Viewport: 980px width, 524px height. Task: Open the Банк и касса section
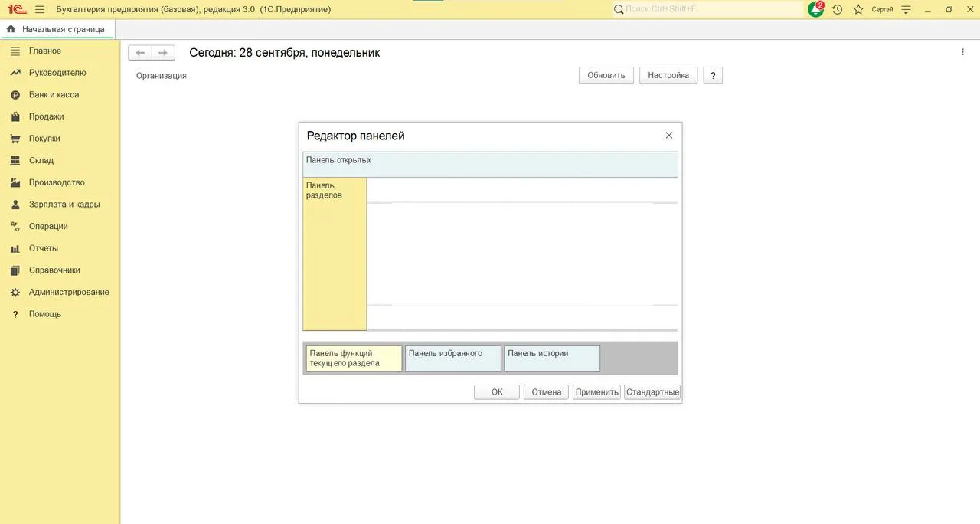(54, 95)
